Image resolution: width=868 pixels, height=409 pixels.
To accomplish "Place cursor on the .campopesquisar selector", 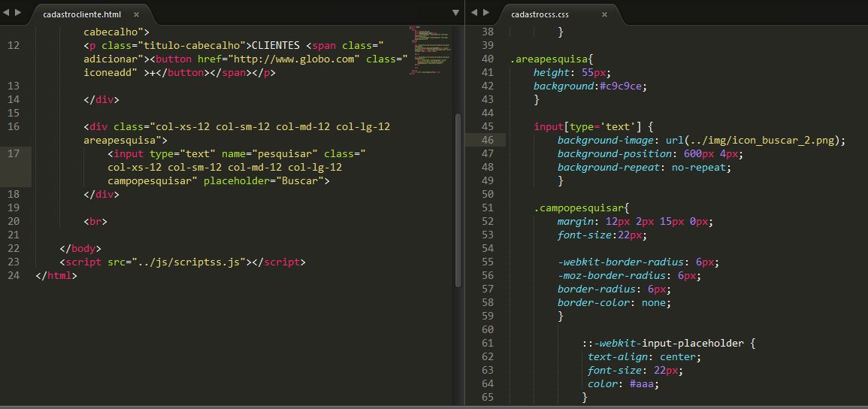I will coord(579,208).
